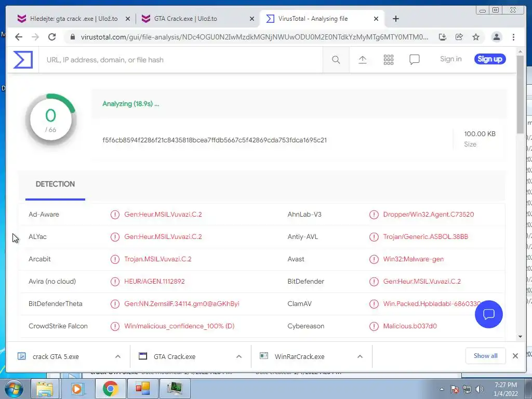Screen dimensions: 532x399
Task: Switch to the Hledejte: gta crack .exe tab
Action: tap(73, 19)
